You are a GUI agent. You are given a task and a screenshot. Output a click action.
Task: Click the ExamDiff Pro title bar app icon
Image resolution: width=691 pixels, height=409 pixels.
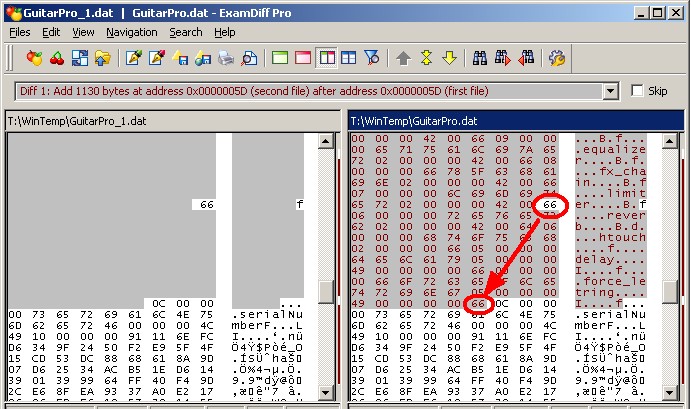(14, 13)
